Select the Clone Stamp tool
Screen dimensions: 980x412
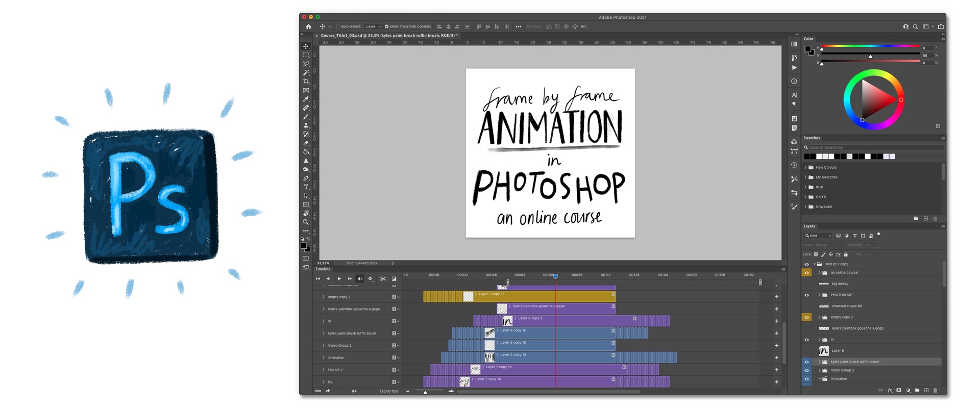click(306, 125)
